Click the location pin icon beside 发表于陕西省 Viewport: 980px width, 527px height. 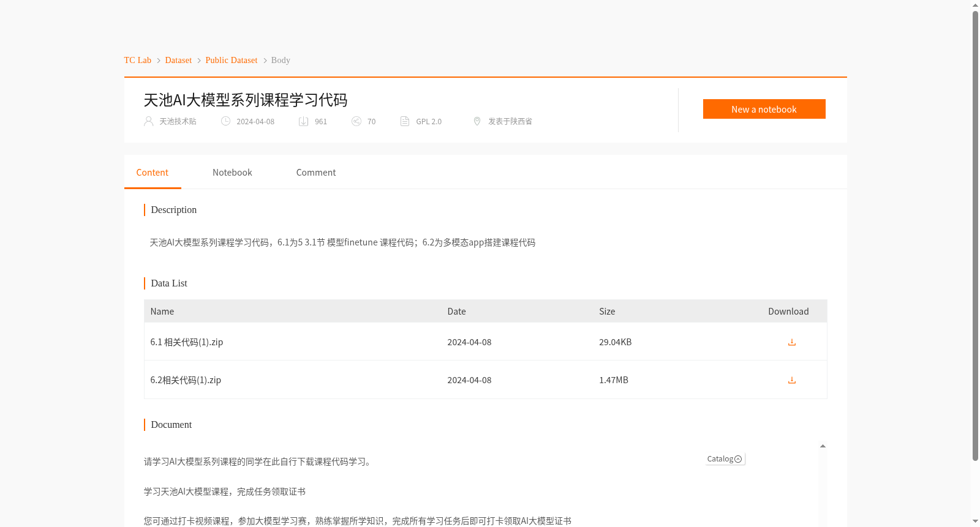click(x=477, y=121)
